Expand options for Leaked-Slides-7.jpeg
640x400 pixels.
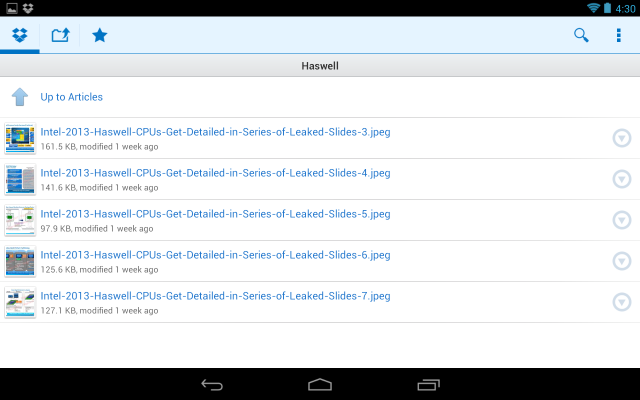click(622, 302)
